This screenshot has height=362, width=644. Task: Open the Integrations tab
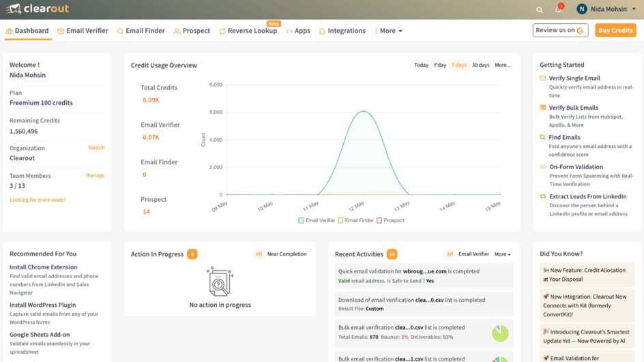click(x=342, y=31)
